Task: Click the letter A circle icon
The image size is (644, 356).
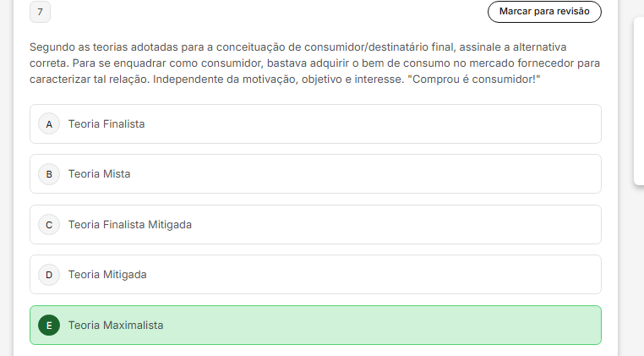Action: click(49, 124)
